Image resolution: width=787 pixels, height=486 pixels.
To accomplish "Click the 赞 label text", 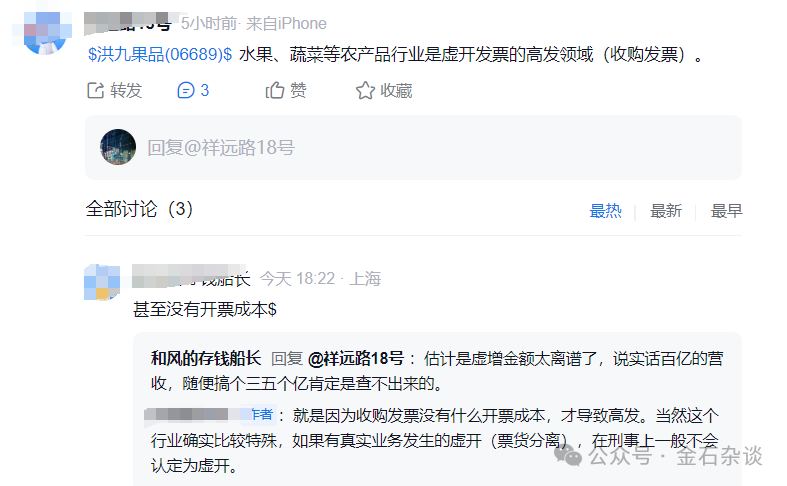I will point(298,91).
